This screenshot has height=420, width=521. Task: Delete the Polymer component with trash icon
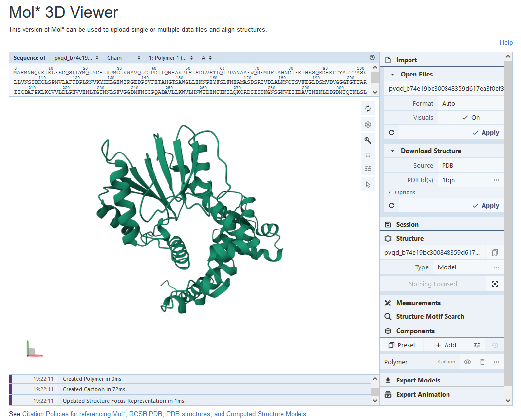point(482,362)
